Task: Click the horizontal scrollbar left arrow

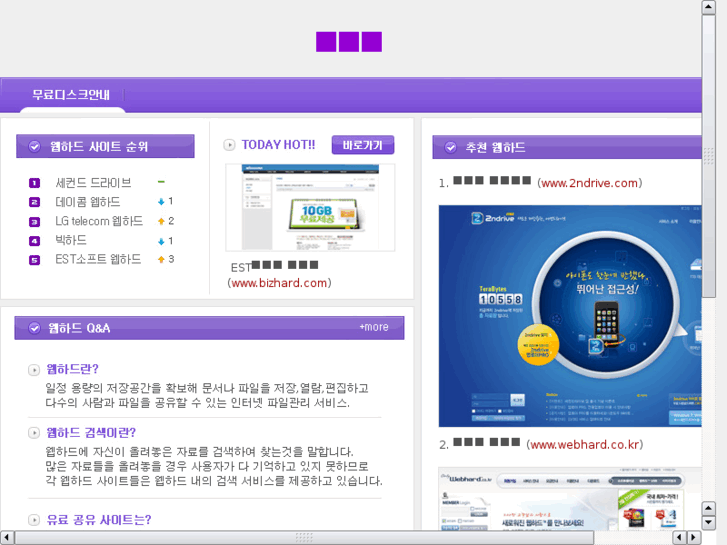Action: [7, 538]
